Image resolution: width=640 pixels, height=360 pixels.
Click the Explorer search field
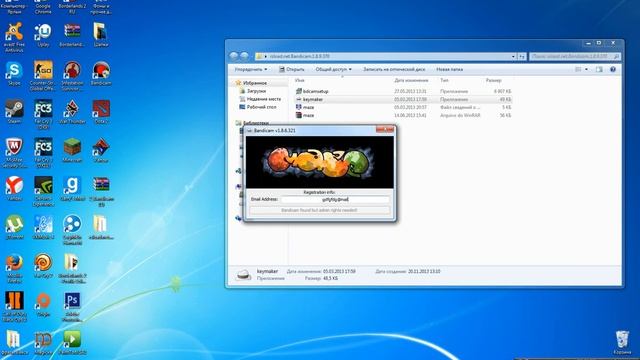pos(575,56)
